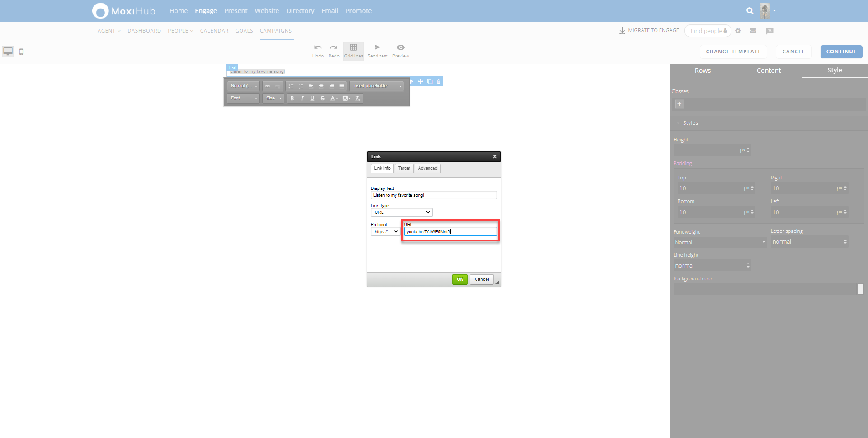Open the Engage top menu item
This screenshot has height=438, width=868.
pyautogui.click(x=206, y=11)
